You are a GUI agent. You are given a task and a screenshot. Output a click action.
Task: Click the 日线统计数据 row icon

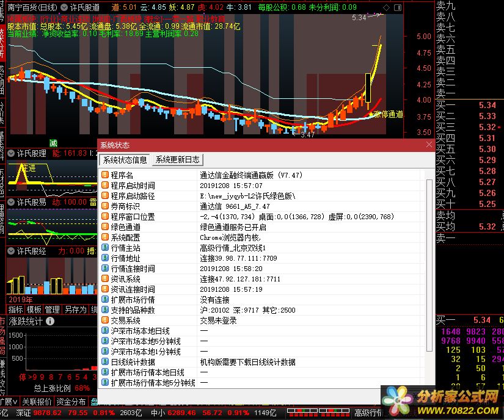[x=105, y=361]
